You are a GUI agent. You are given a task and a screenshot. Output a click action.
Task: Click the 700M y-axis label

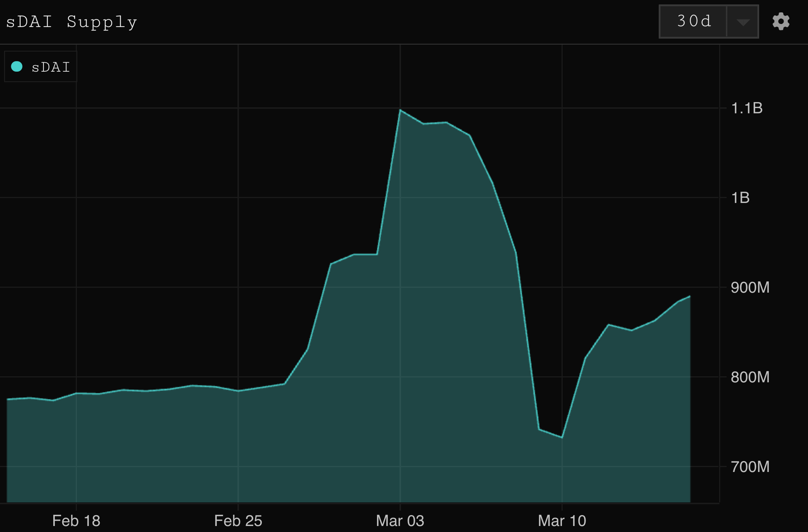pos(750,467)
